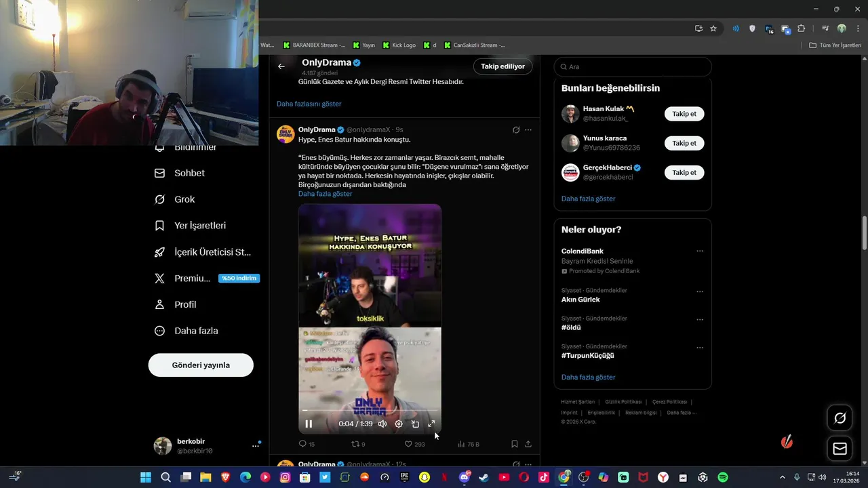Screen dimensions: 868x488
Task: Open BARANBEX Stream bookmark
Action: 314,45
